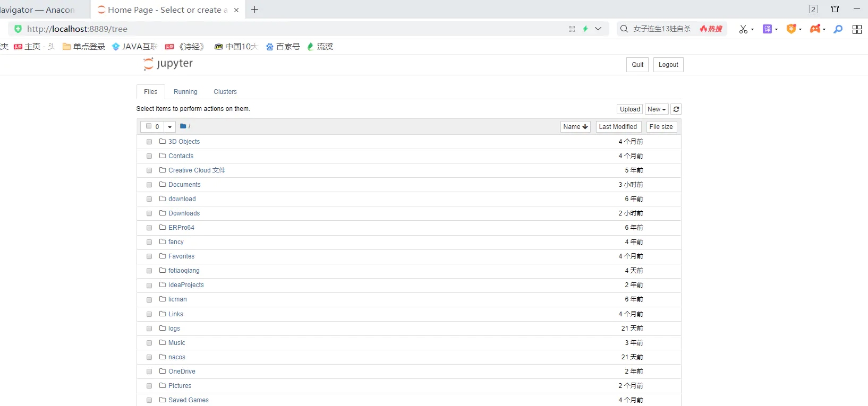The image size is (868, 406).
Task: Click the root folder breadcrumb icon
Action: pos(183,126)
